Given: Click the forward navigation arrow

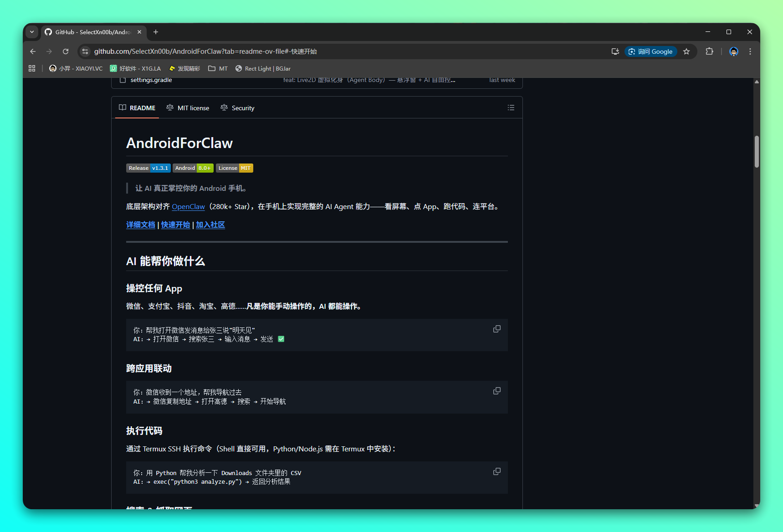Looking at the screenshot, I should pyautogui.click(x=49, y=51).
